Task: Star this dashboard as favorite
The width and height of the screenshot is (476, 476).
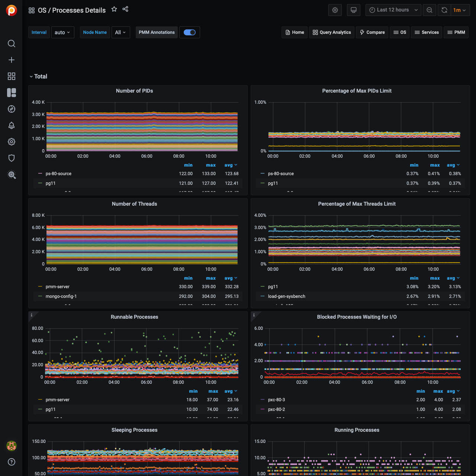Action: pos(114,9)
